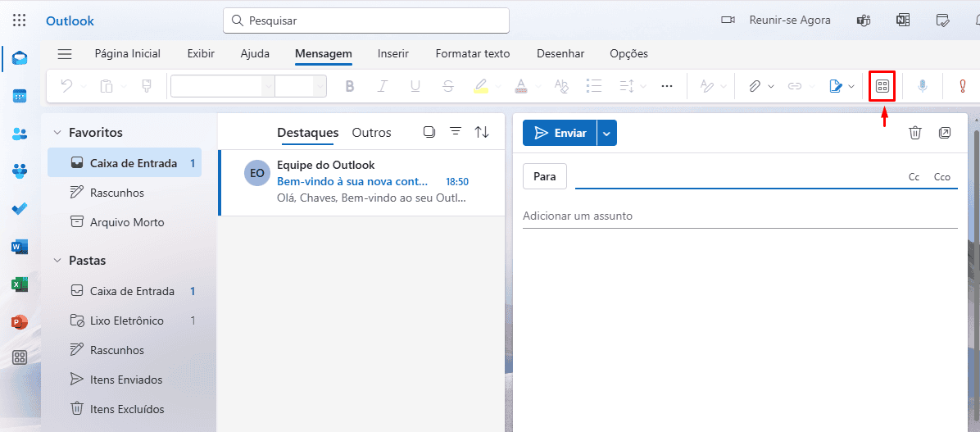
Task: Collapse the Favoritos section
Action: (x=57, y=133)
